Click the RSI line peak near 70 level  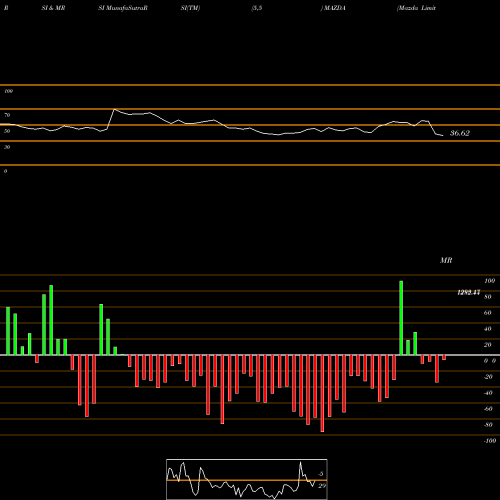[114, 109]
